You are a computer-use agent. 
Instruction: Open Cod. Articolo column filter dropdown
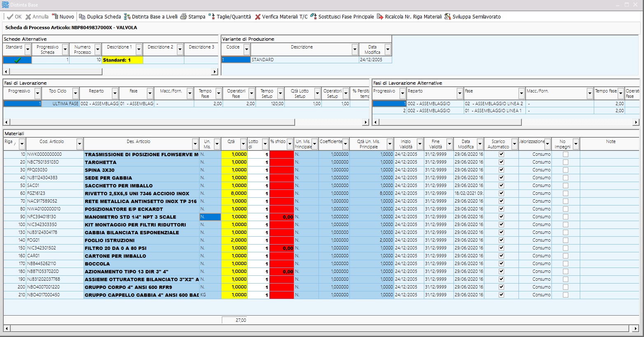tap(80, 144)
